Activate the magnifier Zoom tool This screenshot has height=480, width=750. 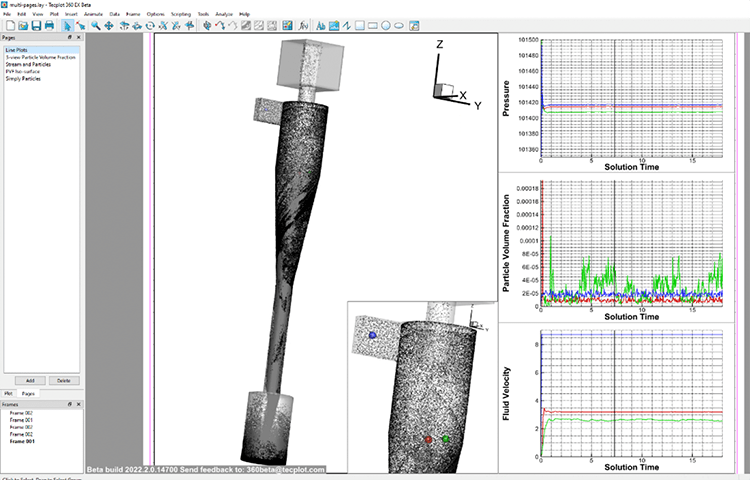pos(96,25)
